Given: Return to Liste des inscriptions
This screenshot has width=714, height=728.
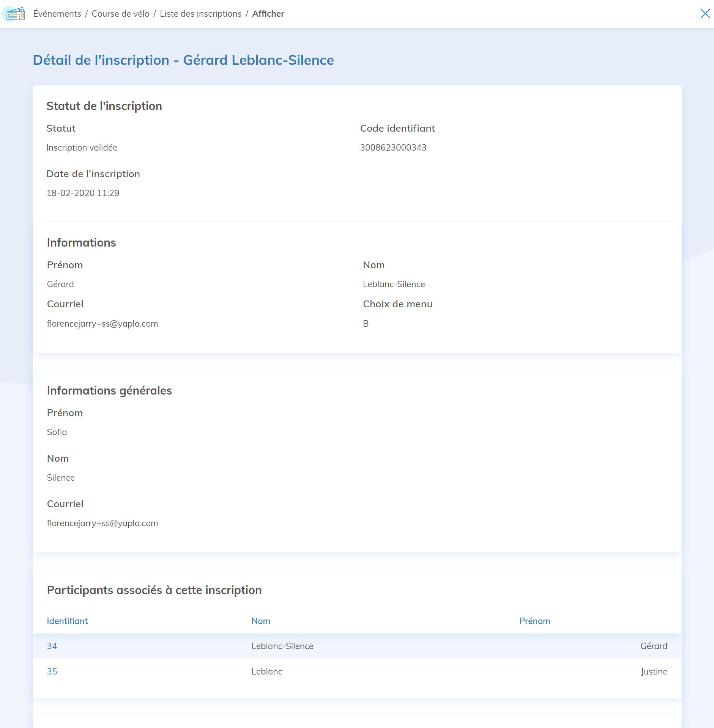Looking at the screenshot, I should (x=200, y=14).
